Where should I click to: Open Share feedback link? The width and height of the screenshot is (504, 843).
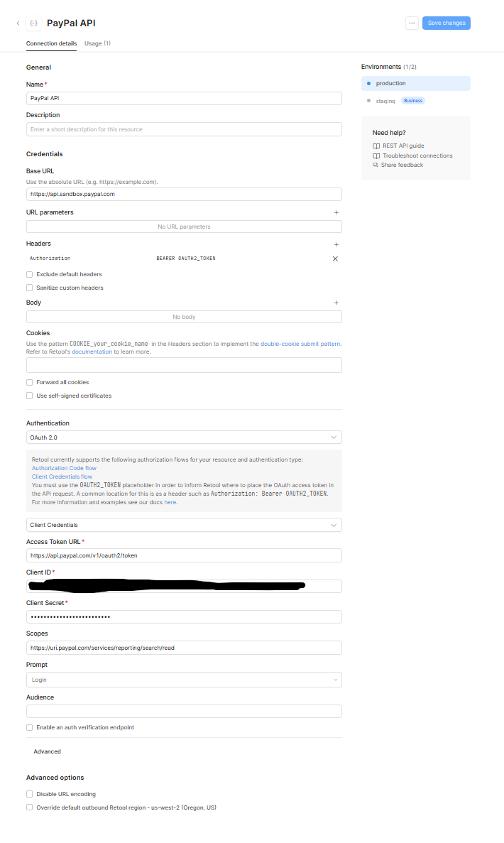click(402, 165)
